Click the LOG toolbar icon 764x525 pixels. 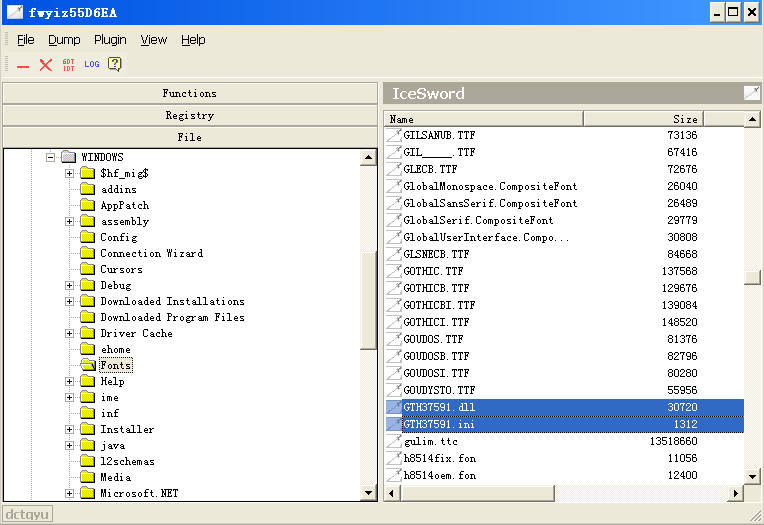92,64
